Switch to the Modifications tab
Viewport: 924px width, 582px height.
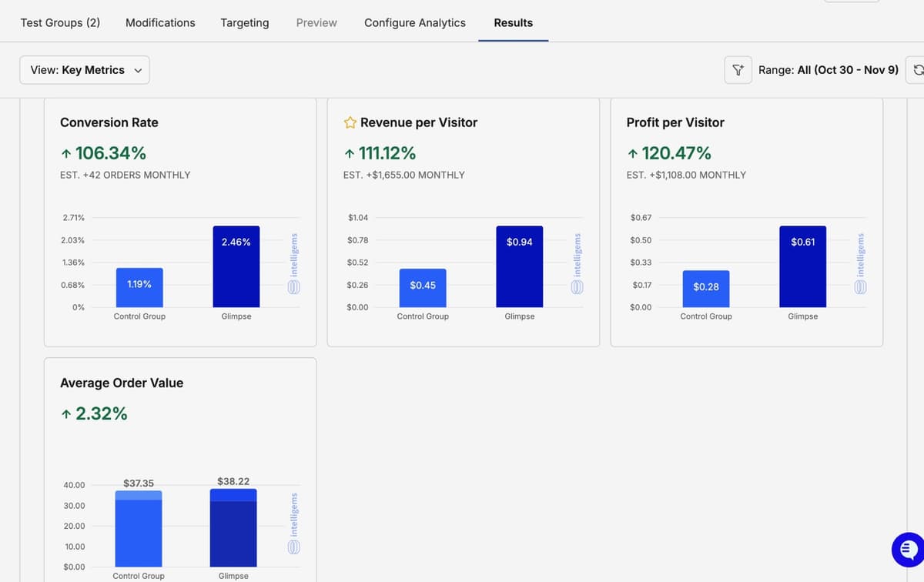click(159, 22)
